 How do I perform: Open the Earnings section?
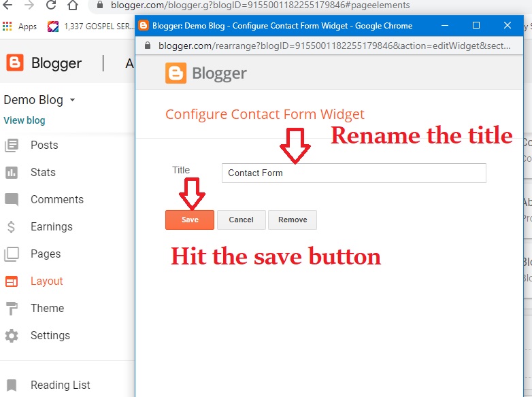pyautogui.click(x=52, y=226)
